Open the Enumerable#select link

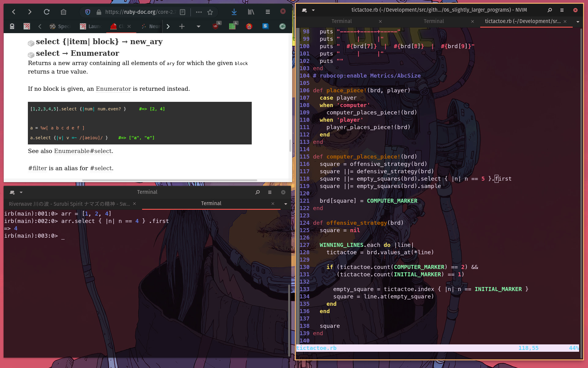83,151
